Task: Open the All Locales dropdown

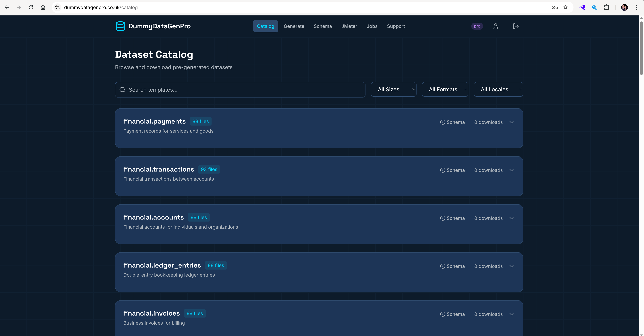Action: click(498, 89)
